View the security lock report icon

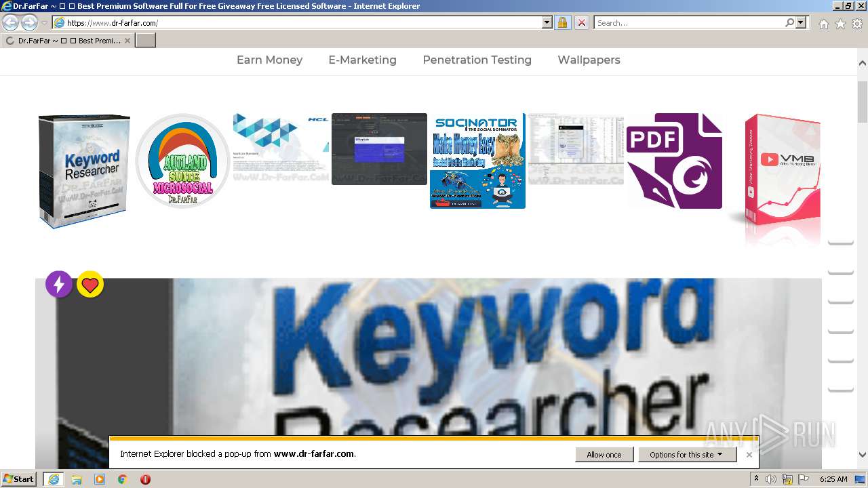point(562,22)
